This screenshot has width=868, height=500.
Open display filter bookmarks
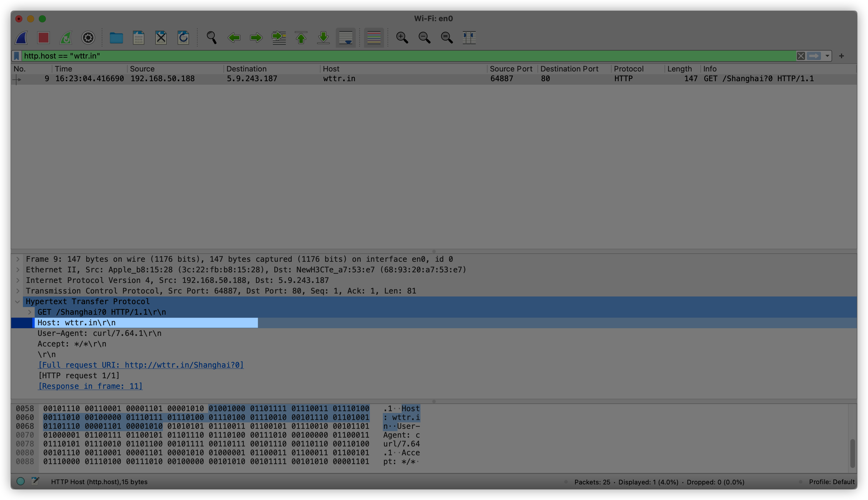click(16, 56)
